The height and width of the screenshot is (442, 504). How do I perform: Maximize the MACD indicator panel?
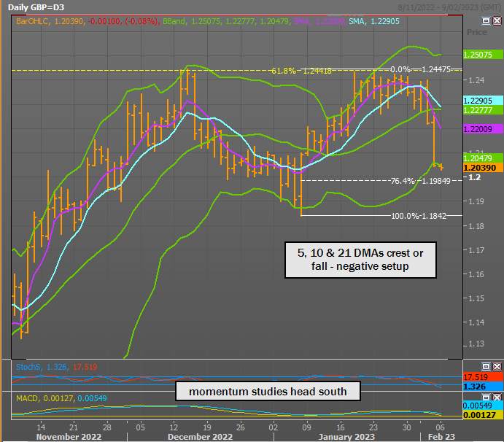486,398
